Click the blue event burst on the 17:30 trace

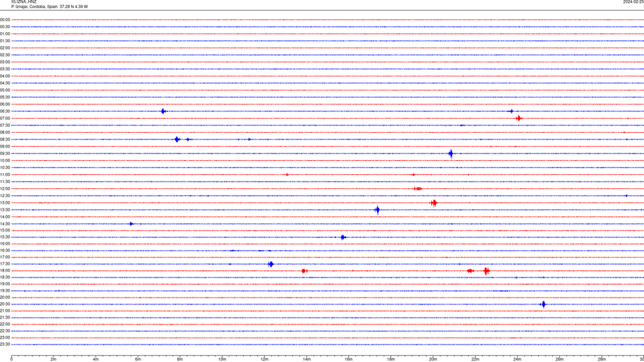[x=270, y=264]
